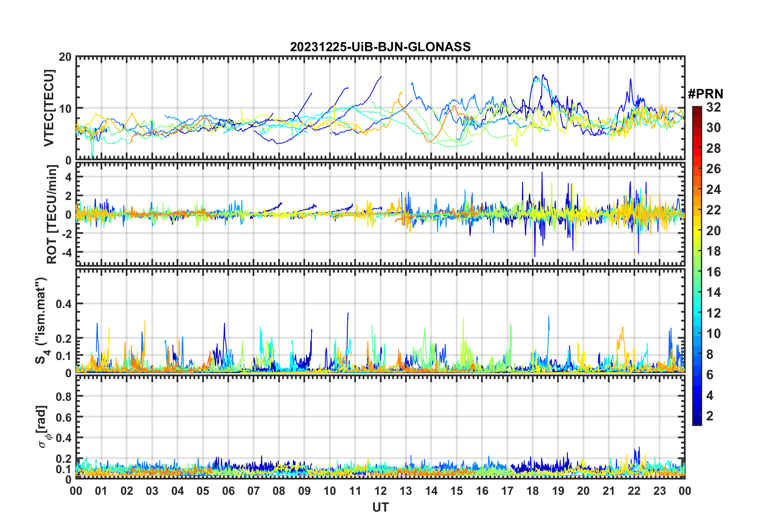Click x-axis hour tick label 21
This screenshot has height=532, width=761.
[x=609, y=491]
